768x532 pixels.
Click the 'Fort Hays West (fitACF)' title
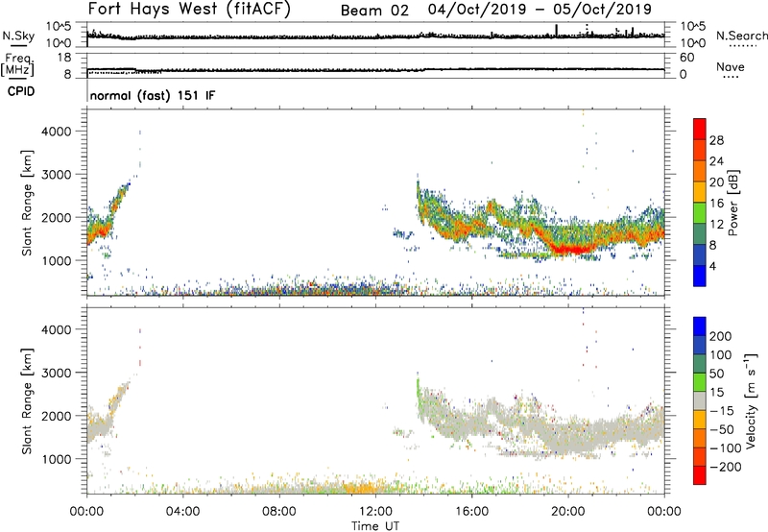click(x=189, y=9)
